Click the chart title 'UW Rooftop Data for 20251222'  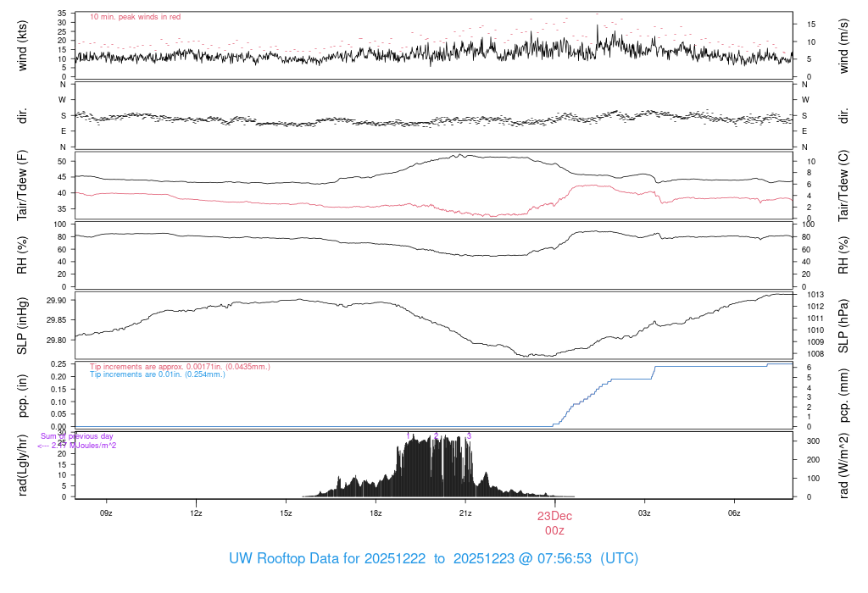click(x=327, y=558)
